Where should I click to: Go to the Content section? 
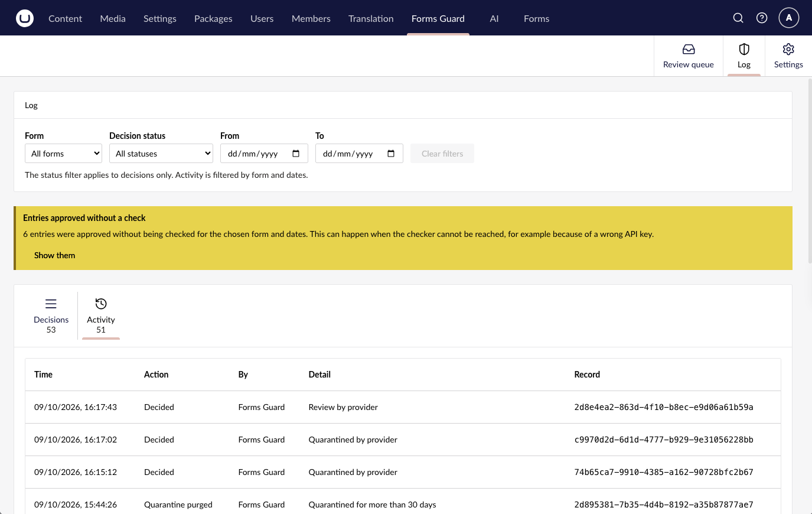pyautogui.click(x=65, y=18)
